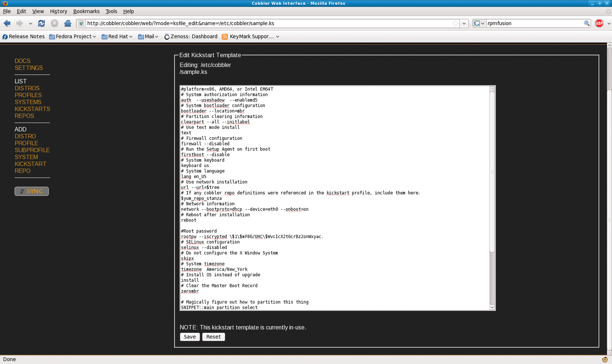
Task: Click the site identity icon in the address bar
Action: coord(81,23)
